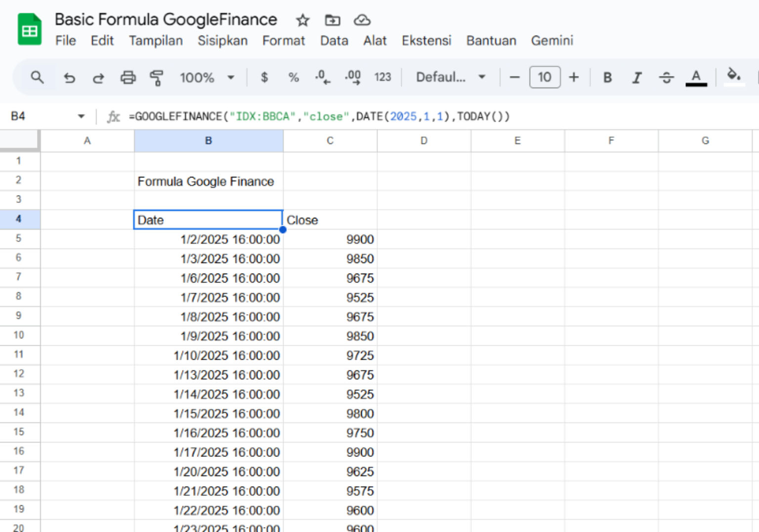Open the Data menu

coord(334,41)
